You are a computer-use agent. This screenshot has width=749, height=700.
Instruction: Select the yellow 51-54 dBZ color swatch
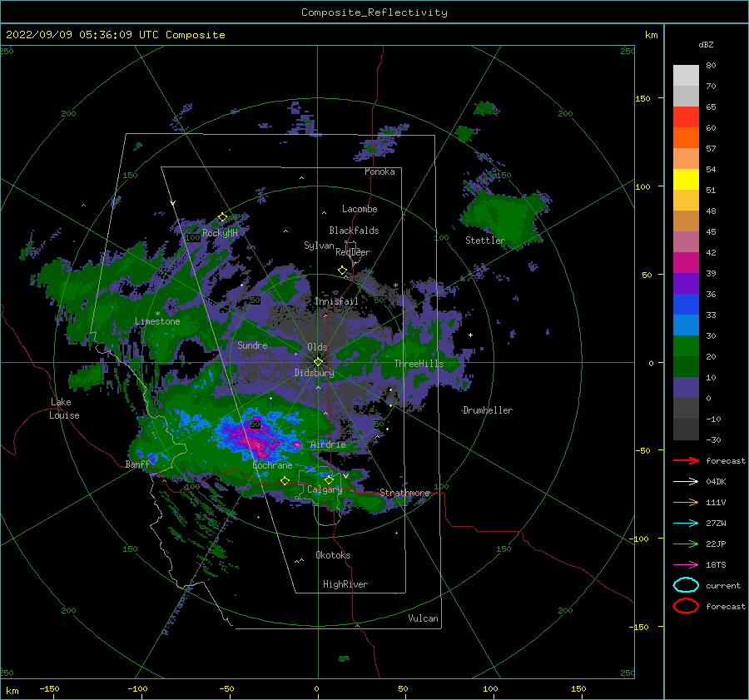tap(686, 180)
